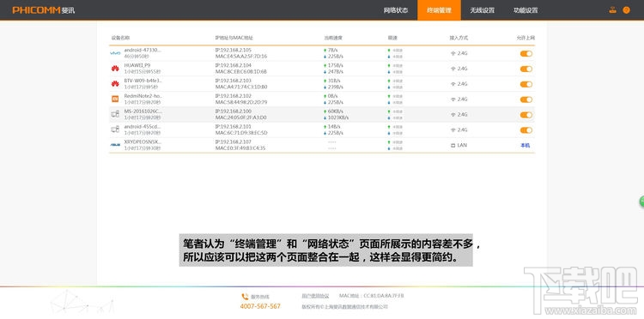Open the orange help circle icon in the header
Screen dimensions: 644x319
coord(626,9)
